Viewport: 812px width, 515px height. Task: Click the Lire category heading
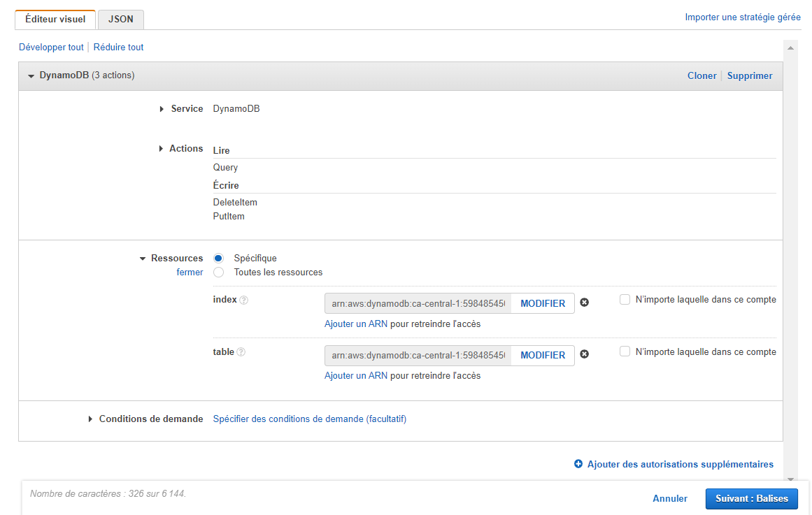click(221, 151)
